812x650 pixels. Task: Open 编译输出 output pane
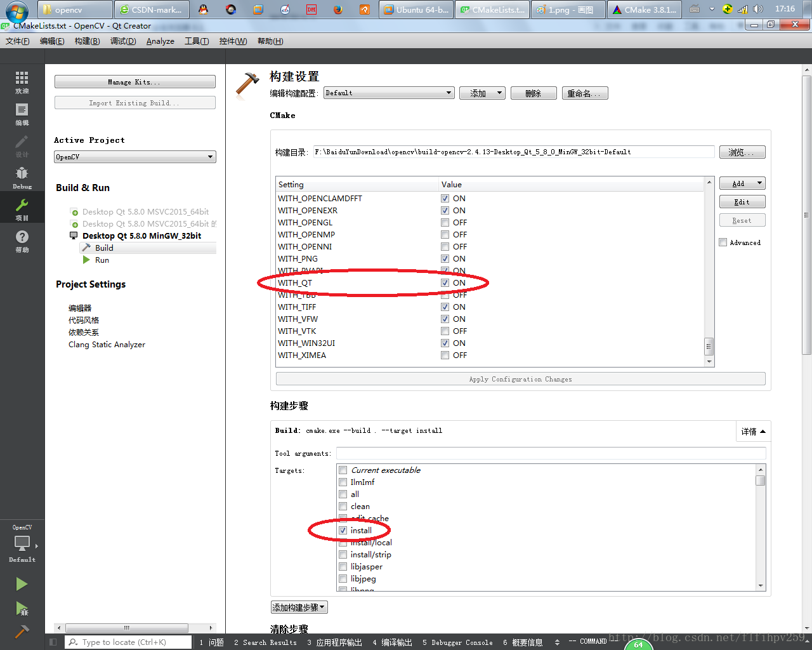pyautogui.click(x=393, y=642)
